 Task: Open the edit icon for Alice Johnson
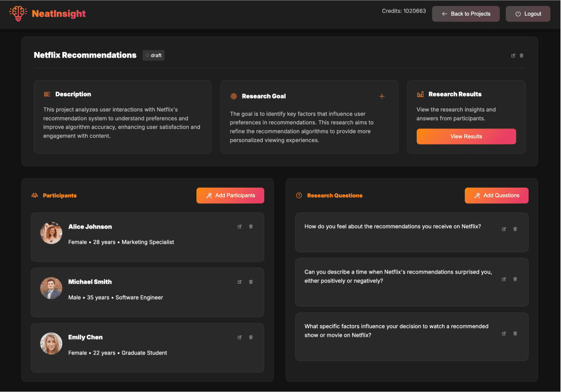pos(239,227)
